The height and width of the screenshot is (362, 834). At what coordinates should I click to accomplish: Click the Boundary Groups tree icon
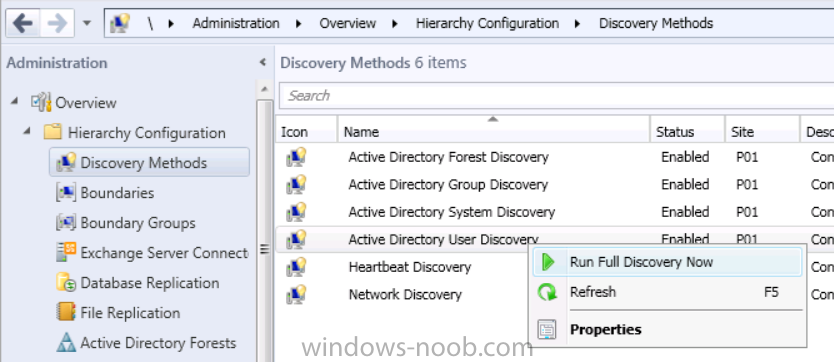click(65, 222)
